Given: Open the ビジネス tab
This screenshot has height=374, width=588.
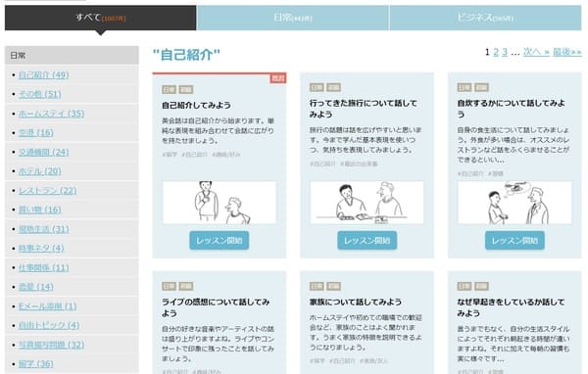Looking at the screenshot, I should [x=486, y=18].
